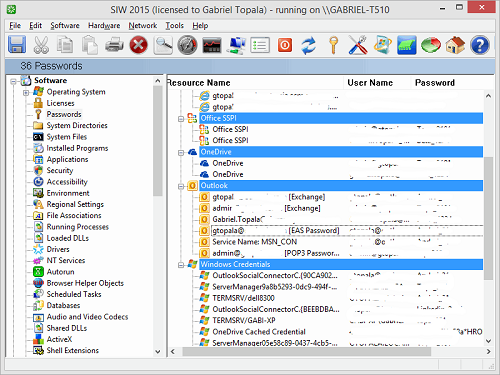Open the Tools menu

pos(175,26)
